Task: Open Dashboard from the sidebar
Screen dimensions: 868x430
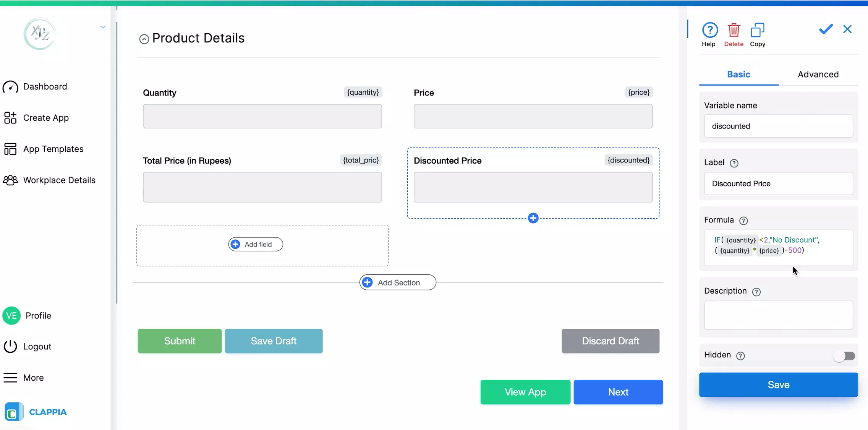Action: click(45, 86)
